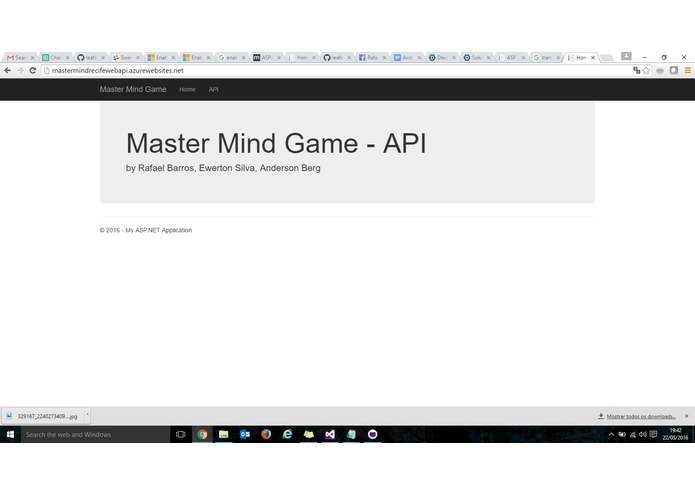Open the Action Center notifications icon

point(653,434)
